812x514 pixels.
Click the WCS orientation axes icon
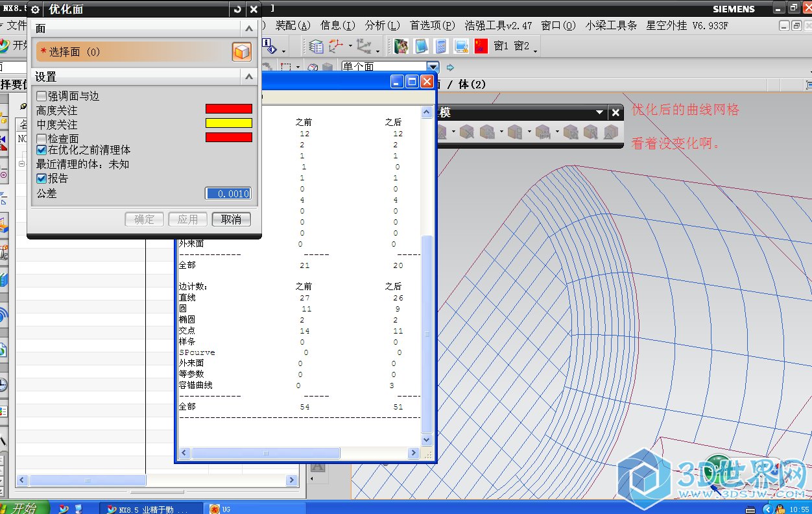(337, 46)
